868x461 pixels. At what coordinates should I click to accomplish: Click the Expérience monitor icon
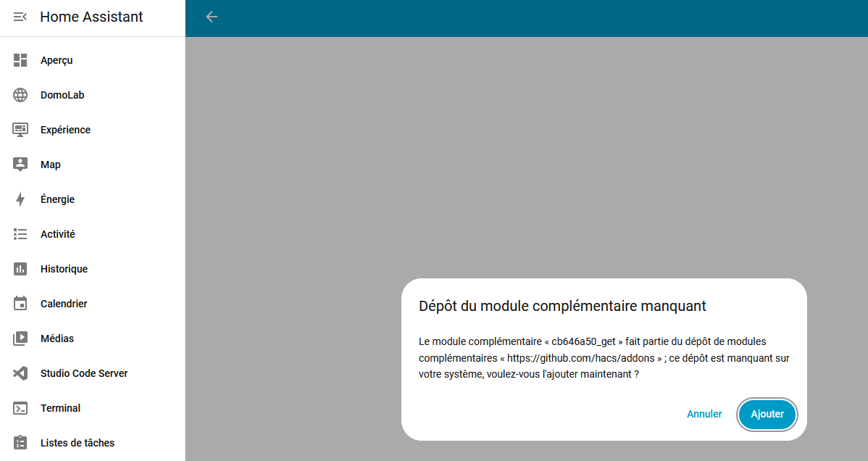pyautogui.click(x=20, y=130)
